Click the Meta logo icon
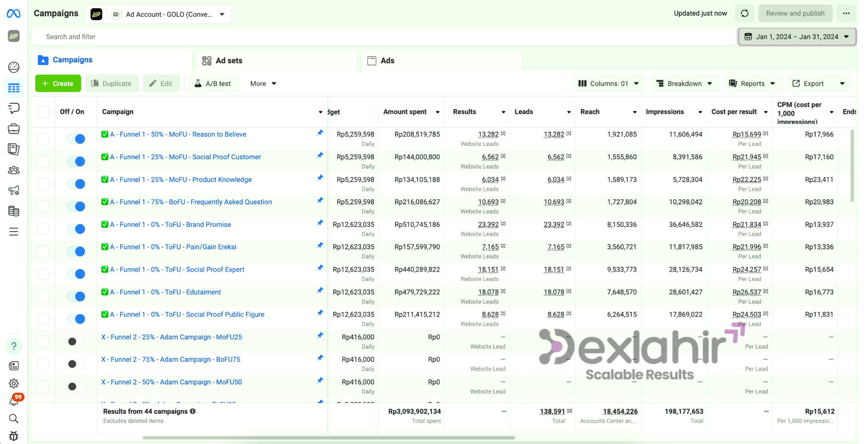This screenshot has height=444, width=868. pos(14,14)
